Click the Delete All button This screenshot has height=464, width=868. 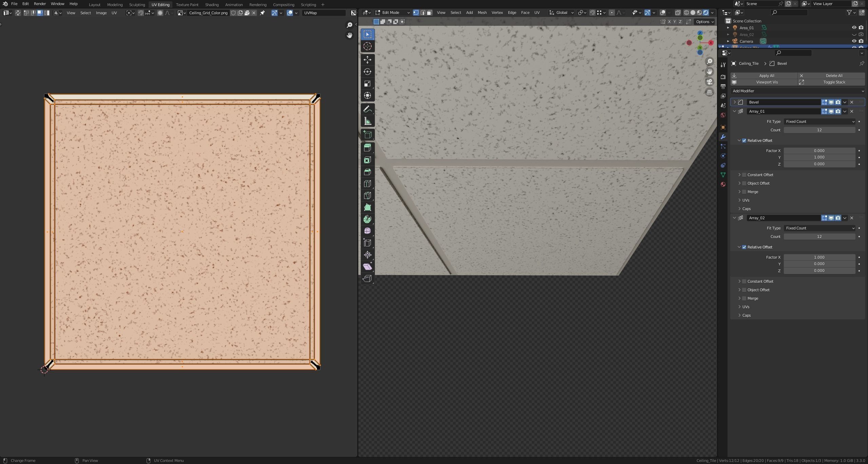(x=831, y=76)
